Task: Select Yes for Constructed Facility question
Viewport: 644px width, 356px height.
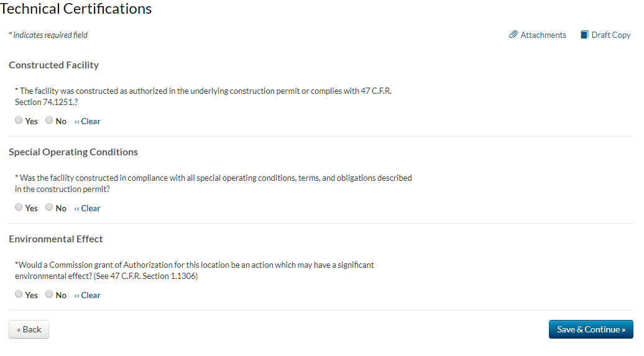Action: [x=19, y=121]
